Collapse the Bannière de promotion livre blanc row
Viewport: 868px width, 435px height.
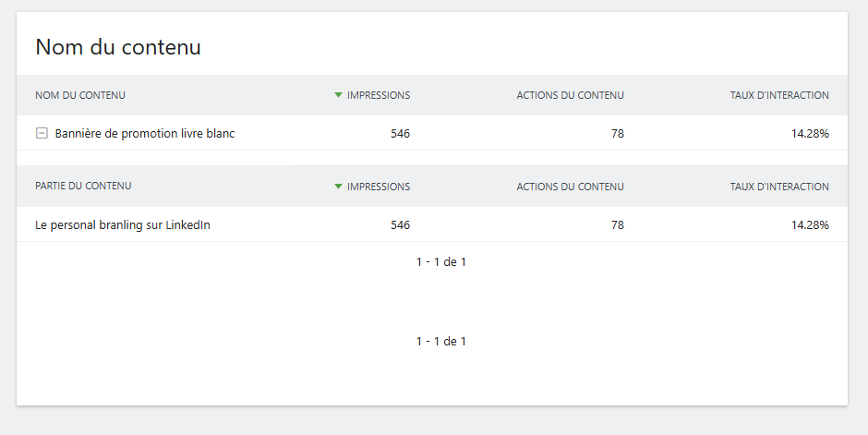pos(42,133)
